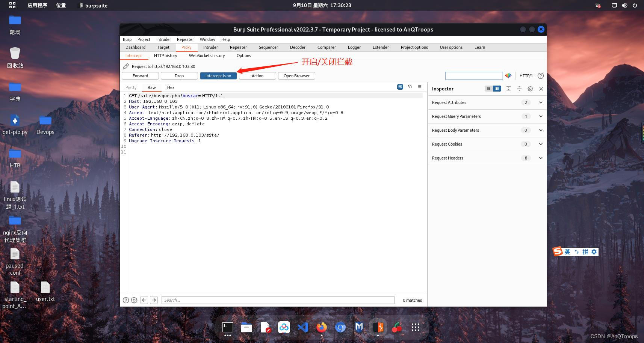Open the Help menu
Viewport: 644px width, 343px height.
225,39
